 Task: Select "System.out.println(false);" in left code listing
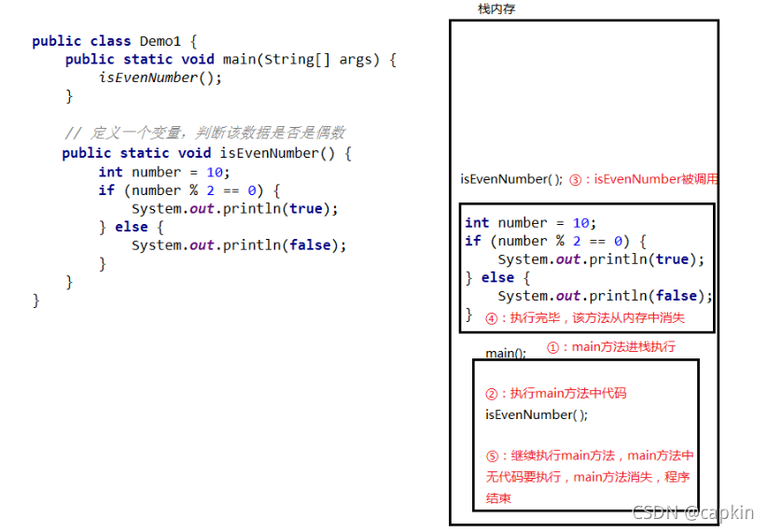point(239,245)
